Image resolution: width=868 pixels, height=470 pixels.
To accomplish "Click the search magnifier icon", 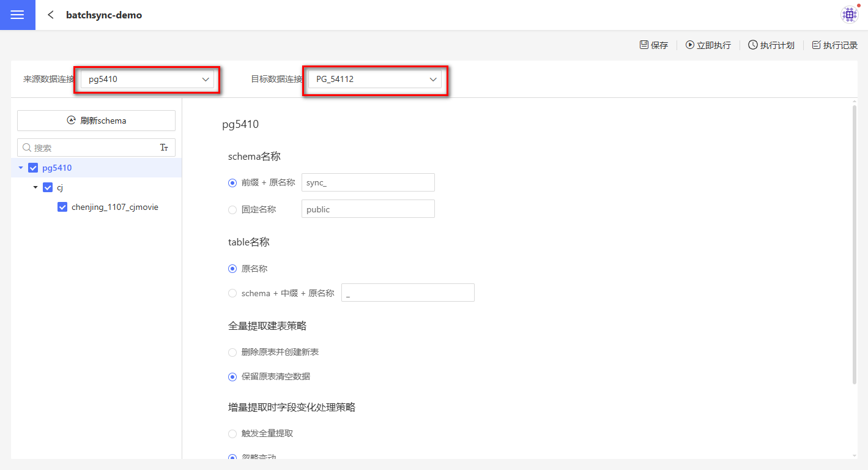I will click(27, 147).
